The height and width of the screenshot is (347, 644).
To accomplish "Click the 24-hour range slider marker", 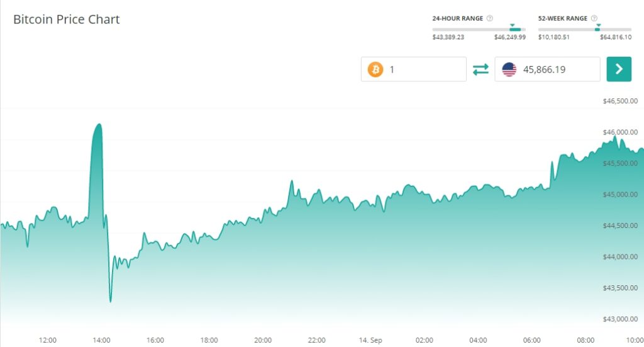I will [x=514, y=28].
